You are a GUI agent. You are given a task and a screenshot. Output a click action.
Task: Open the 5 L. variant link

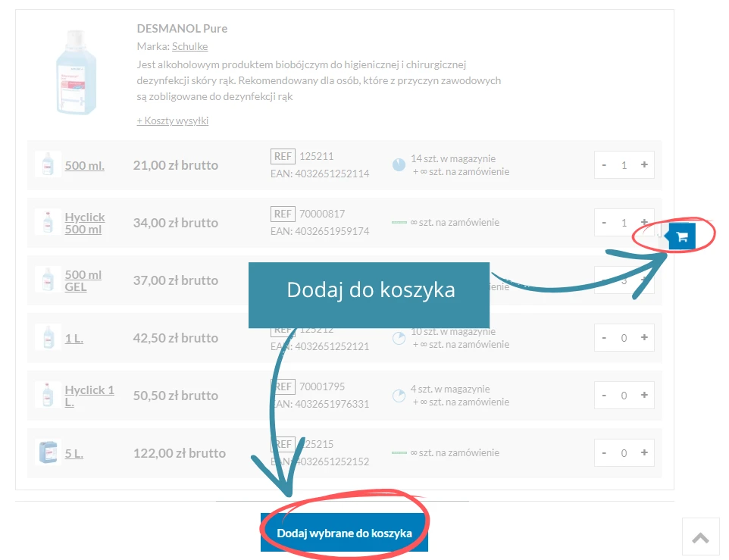(x=74, y=454)
